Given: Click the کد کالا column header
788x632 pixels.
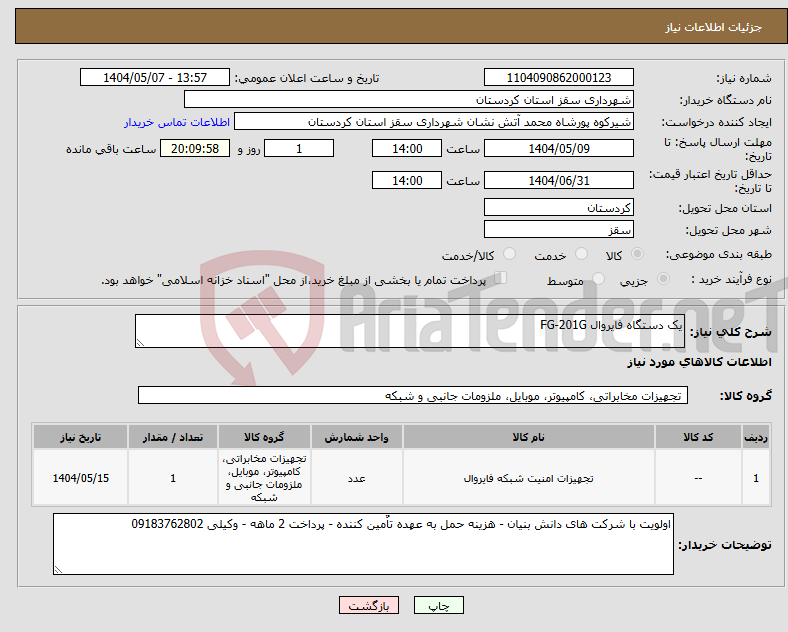Looking at the screenshot, I should (x=698, y=437).
